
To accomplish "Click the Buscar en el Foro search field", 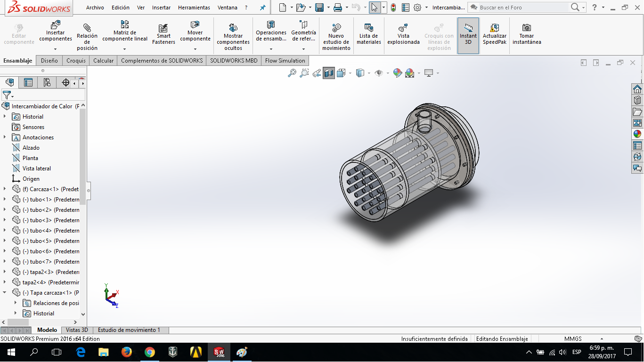I will click(x=523, y=8).
